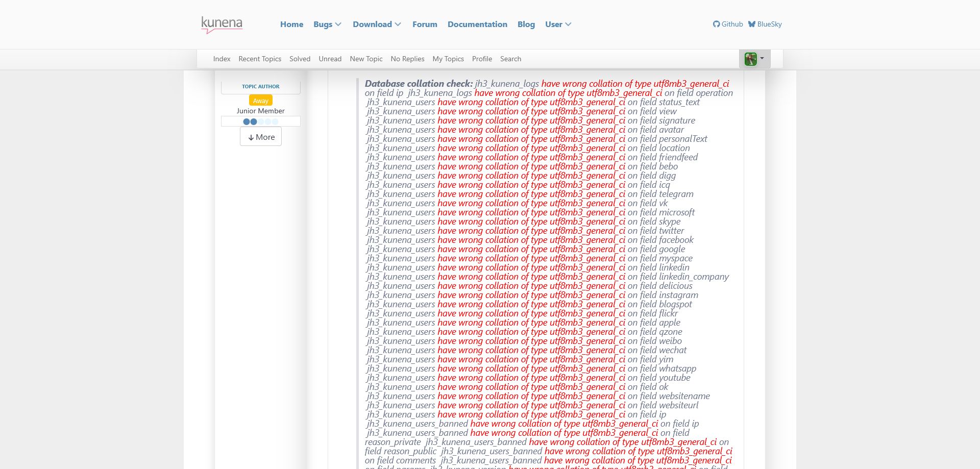This screenshot has height=469, width=980.
Task: Click the Away status badge
Action: click(x=260, y=101)
